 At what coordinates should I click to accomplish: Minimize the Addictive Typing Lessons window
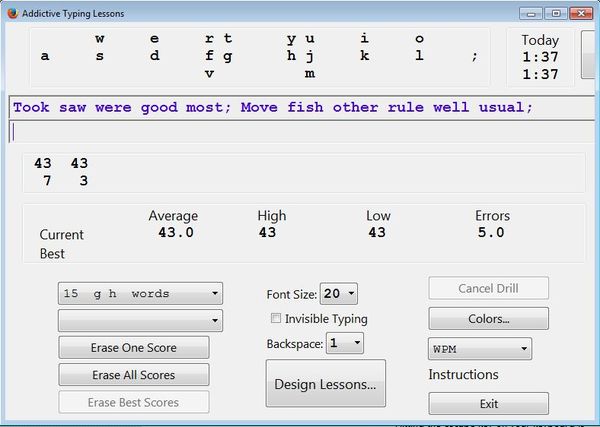coord(531,14)
